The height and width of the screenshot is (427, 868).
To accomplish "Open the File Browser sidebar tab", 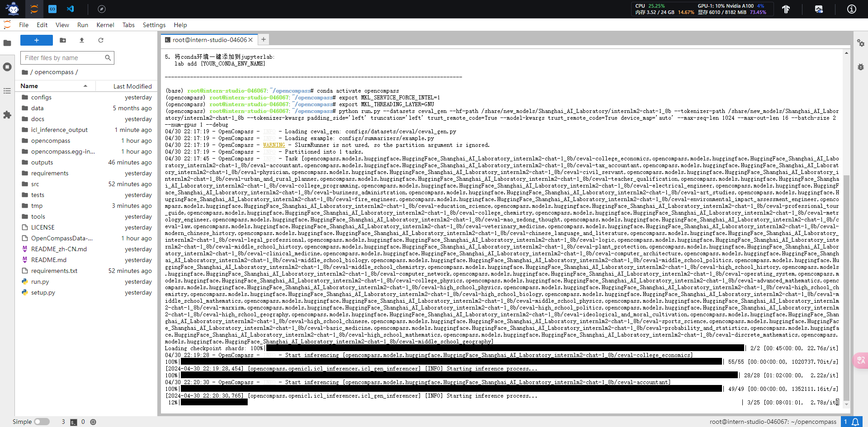I will [x=7, y=43].
